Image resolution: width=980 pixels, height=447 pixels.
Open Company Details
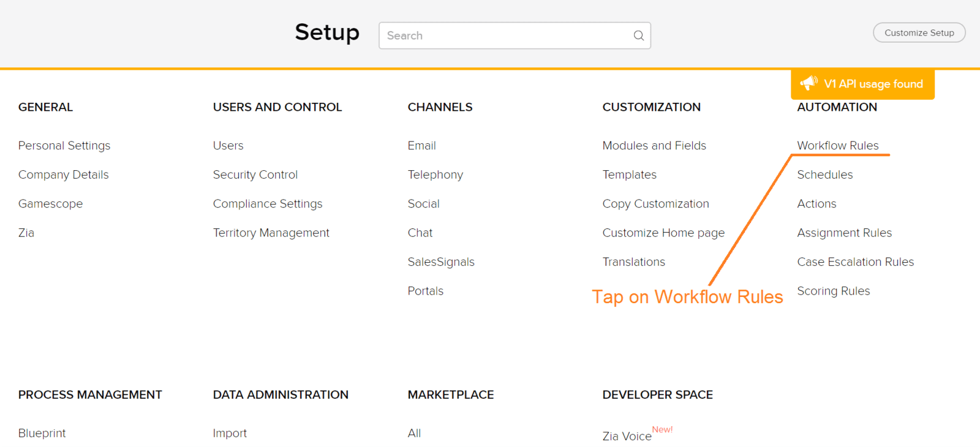coord(64,175)
